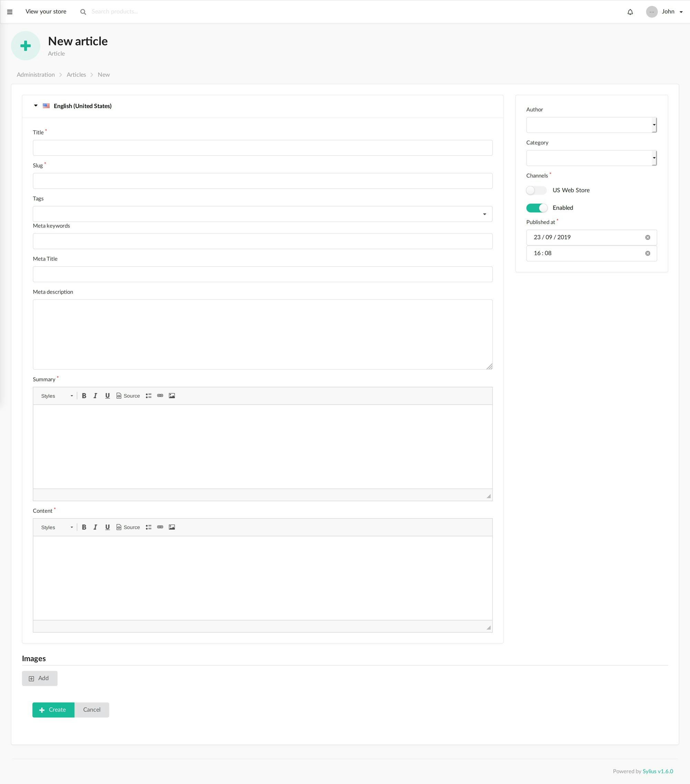Image resolution: width=690 pixels, height=784 pixels.
Task: Disable the Enabled toggle
Action: pyautogui.click(x=536, y=208)
